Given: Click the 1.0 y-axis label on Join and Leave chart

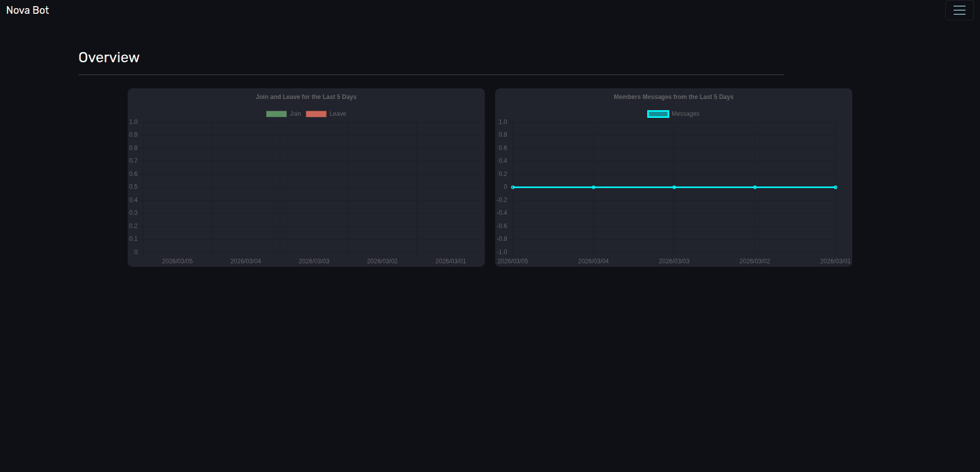Looking at the screenshot, I should point(133,122).
